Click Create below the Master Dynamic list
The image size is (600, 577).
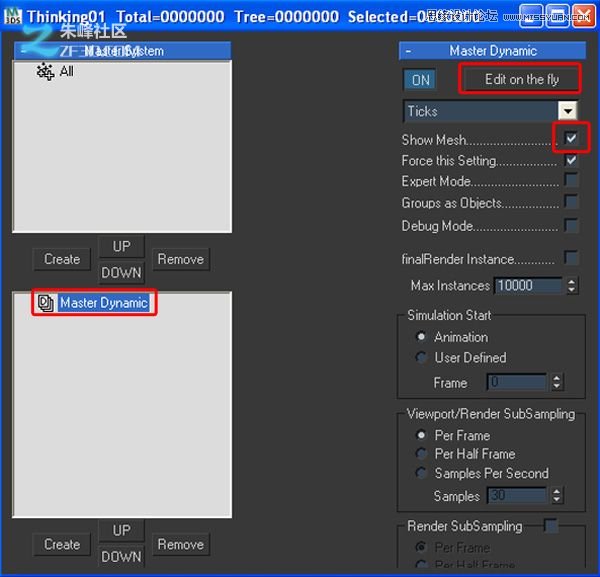[62, 544]
